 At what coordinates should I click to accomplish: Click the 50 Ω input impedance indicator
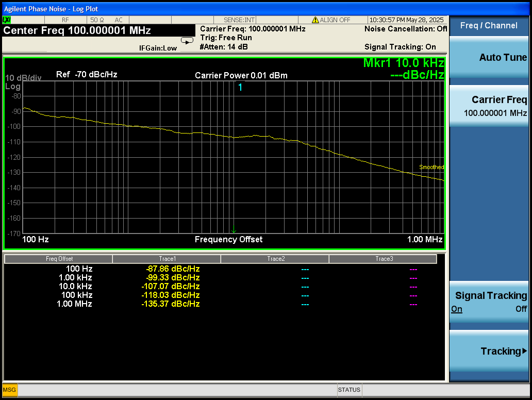(x=97, y=20)
